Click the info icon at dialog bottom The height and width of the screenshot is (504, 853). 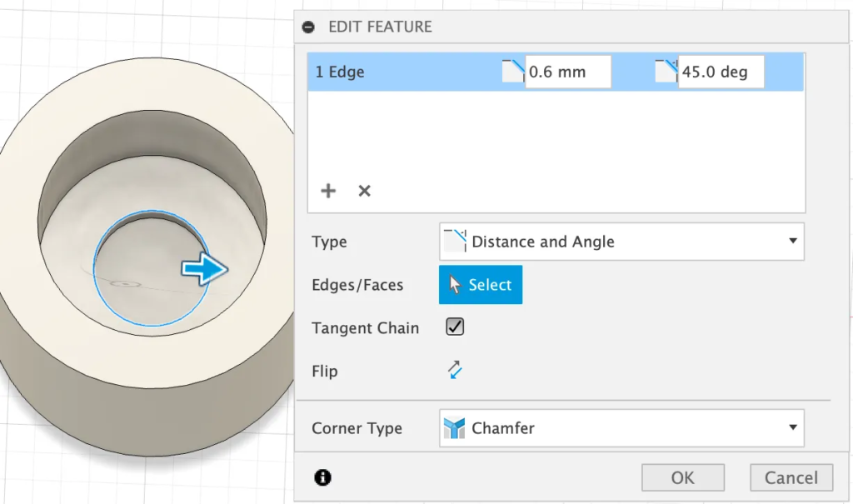pos(322,477)
